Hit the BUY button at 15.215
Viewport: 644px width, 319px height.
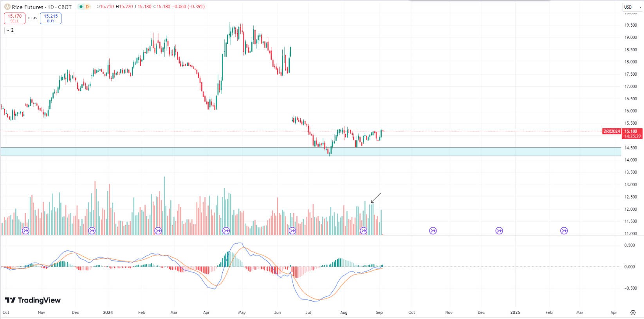[x=51, y=18]
